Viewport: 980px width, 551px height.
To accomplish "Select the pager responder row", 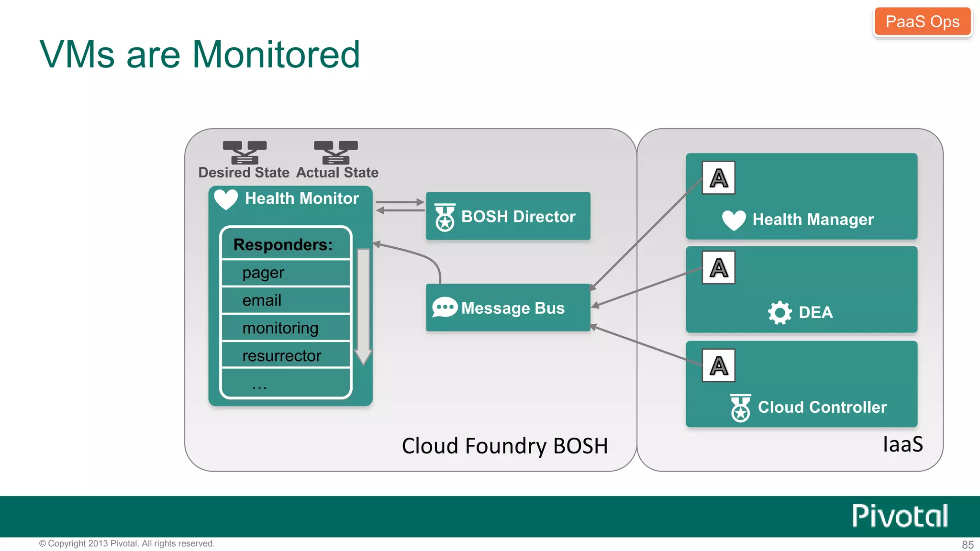I will tap(286, 273).
